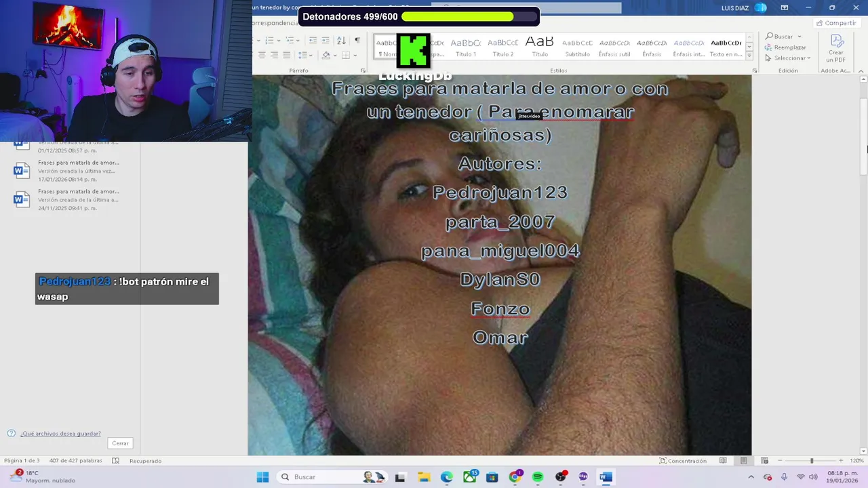The height and width of the screenshot is (488, 868).
Task: Click the word Fonzo in document
Action: pyautogui.click(x=500, y=308)
